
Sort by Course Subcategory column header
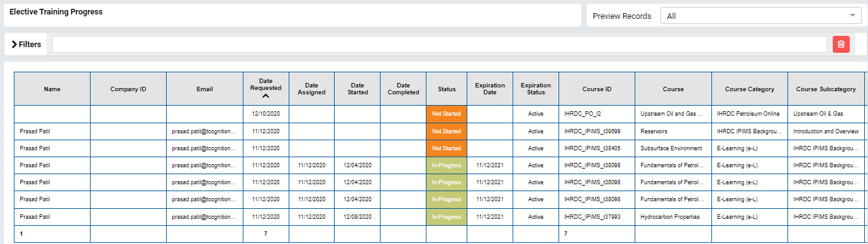(826, 89)
